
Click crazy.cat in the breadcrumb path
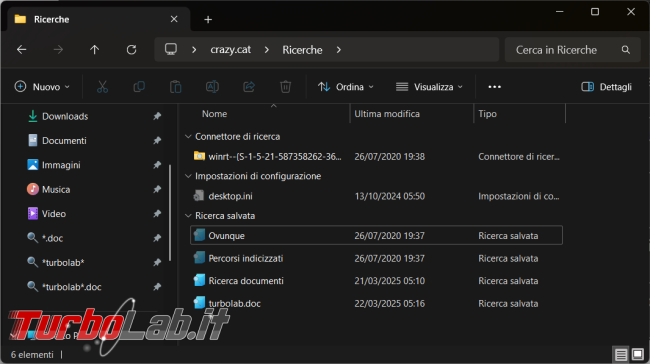[230, 50]
